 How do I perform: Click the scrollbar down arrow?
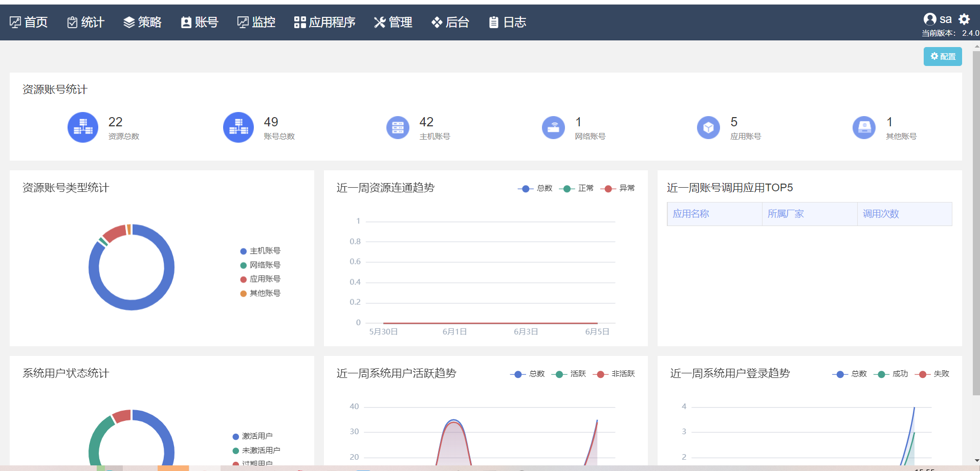click(x=976, y=461)
